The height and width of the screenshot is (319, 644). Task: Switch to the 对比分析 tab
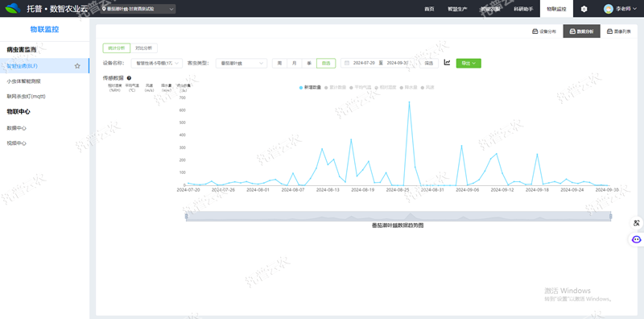point(144,48)
